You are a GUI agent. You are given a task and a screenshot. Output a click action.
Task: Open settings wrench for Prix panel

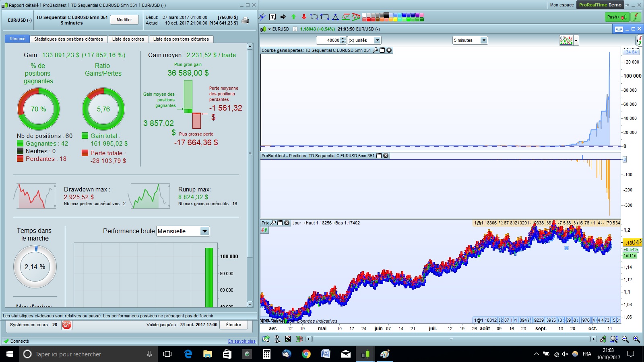pyautogui.click(x=273, y=223)
